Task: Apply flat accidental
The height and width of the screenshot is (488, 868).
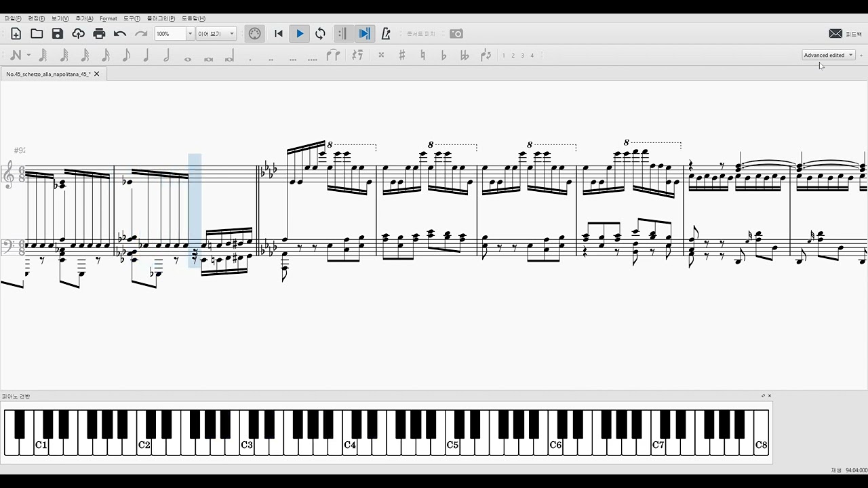Action: pos(443,56)
